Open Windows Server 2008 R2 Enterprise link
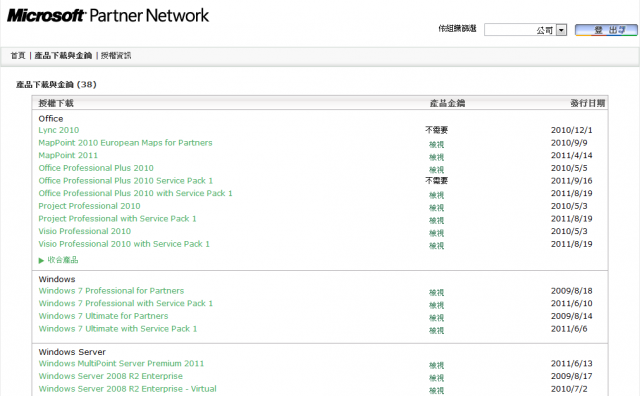640x396 pixels. click(111, 376)
